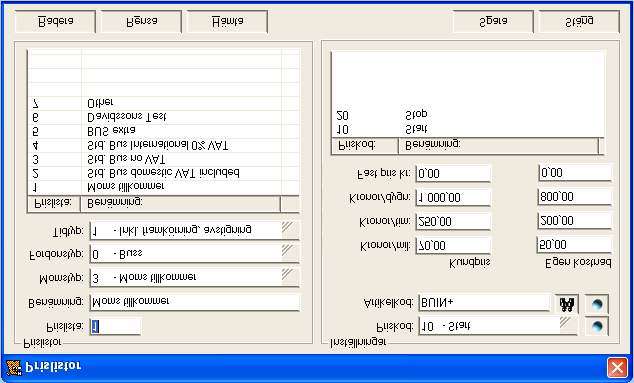Click the Kronor/tim cost field showing 200,00
Image resolution: width=634 pixels, height=383 pixels.
click(x=575, y=221)
